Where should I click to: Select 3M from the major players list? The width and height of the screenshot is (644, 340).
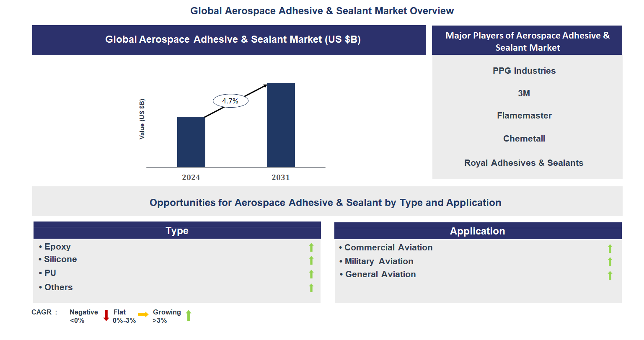(524, 93)
